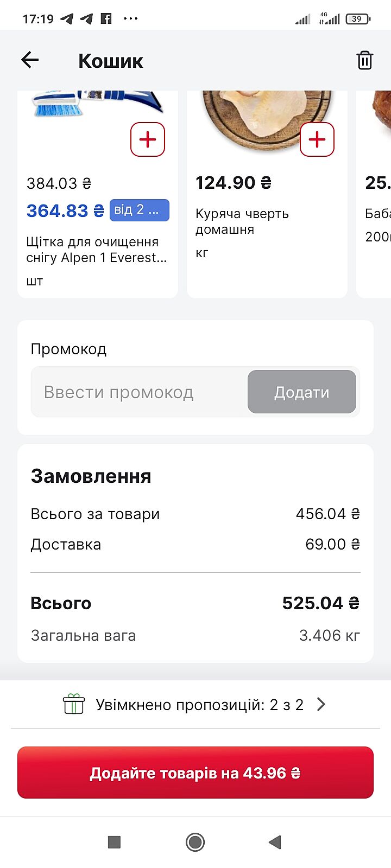Tap Android back triangle navigation button
391x868 pixels.
click(x=275, y=842)
